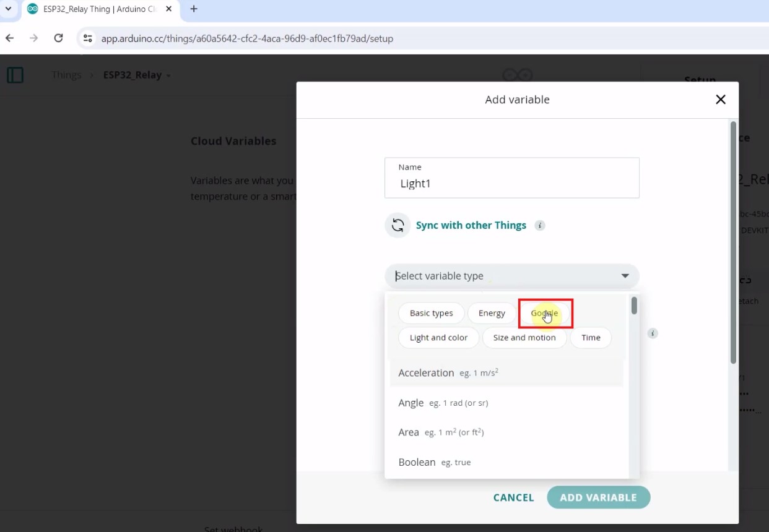This screenshot has width=769, height=532.
Task: Click the Name input field
Action: coord(511,184)
